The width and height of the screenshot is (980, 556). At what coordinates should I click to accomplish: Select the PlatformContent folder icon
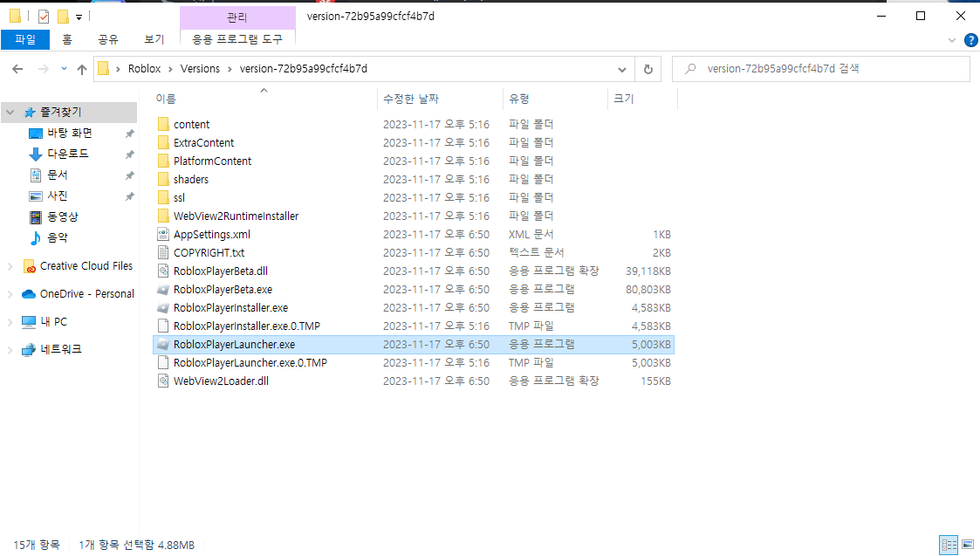coord(163,161)
